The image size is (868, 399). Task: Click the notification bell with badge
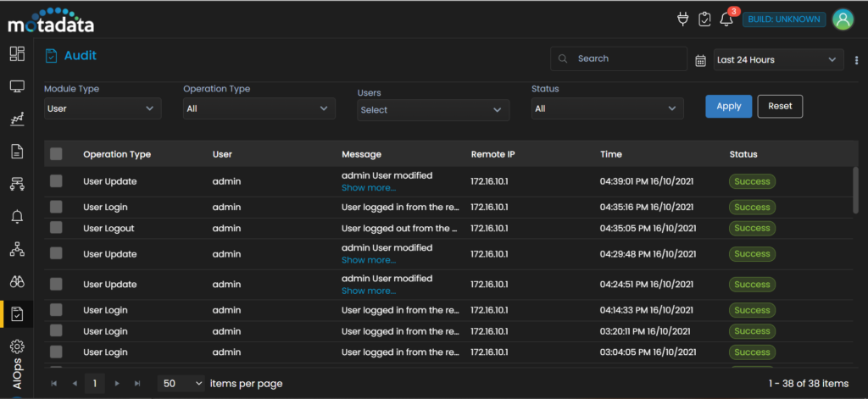point(726,19)
